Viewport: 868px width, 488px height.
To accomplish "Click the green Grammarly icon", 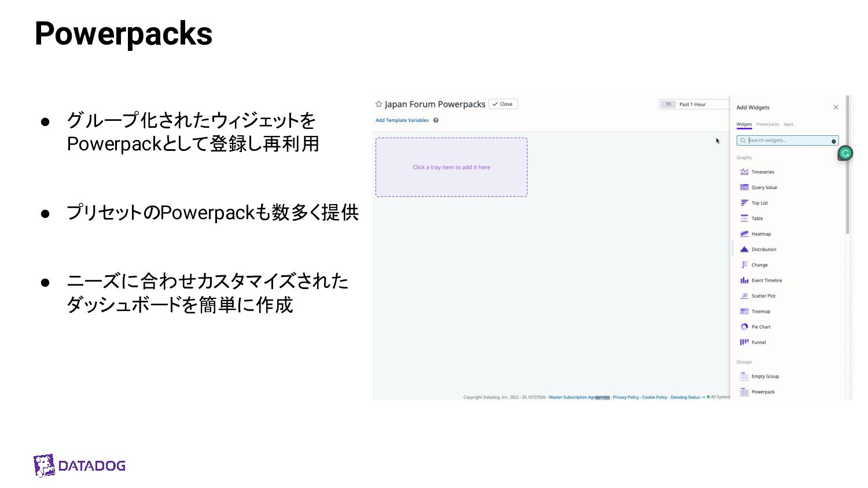I will (845, 153).
